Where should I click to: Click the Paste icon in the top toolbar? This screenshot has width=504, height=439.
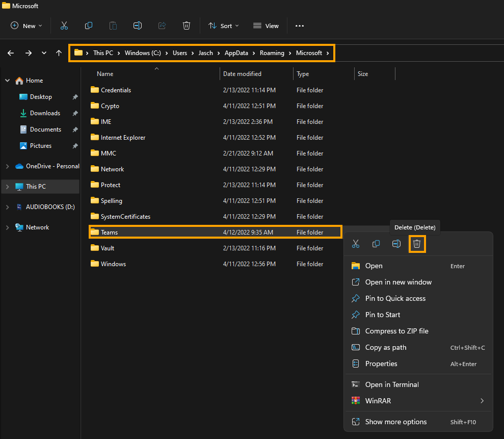coord(113,25)
